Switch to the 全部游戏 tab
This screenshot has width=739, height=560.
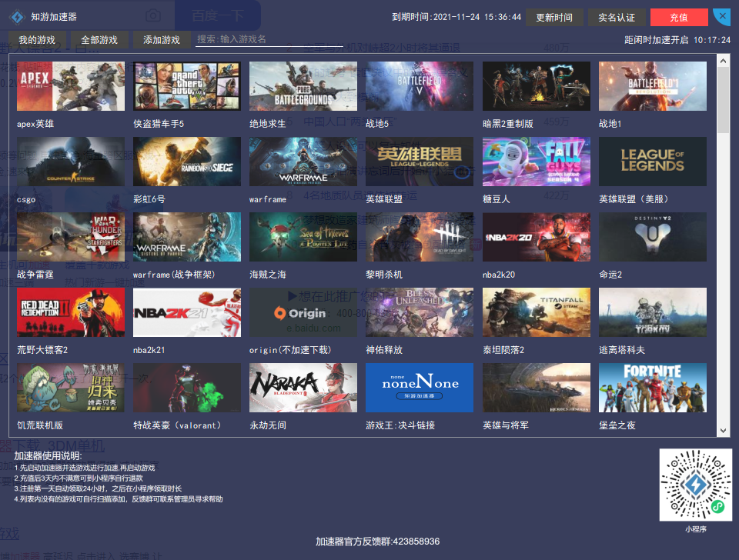click(99, 40)
